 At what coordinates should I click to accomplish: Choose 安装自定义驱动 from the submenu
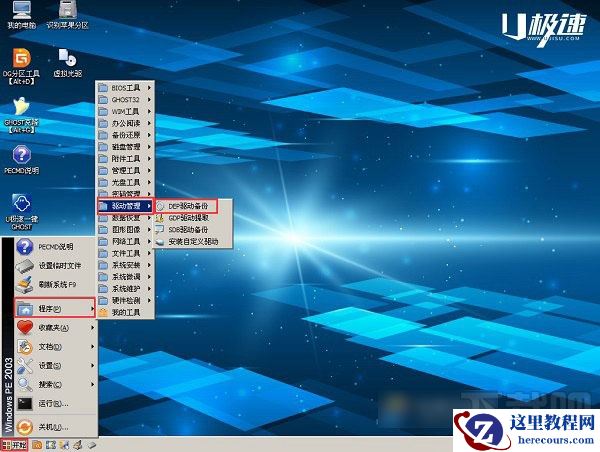click(x=192, y=242)
